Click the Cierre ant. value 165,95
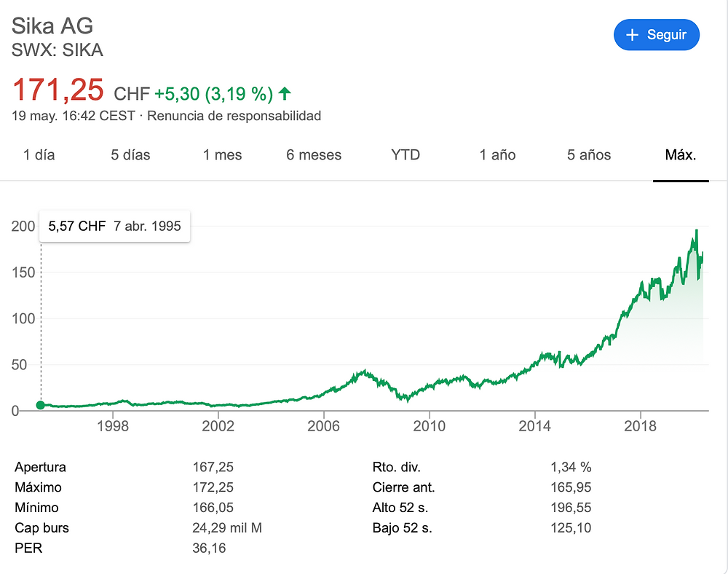This screenshot has height=574, width=728. (x=571, y=487)
